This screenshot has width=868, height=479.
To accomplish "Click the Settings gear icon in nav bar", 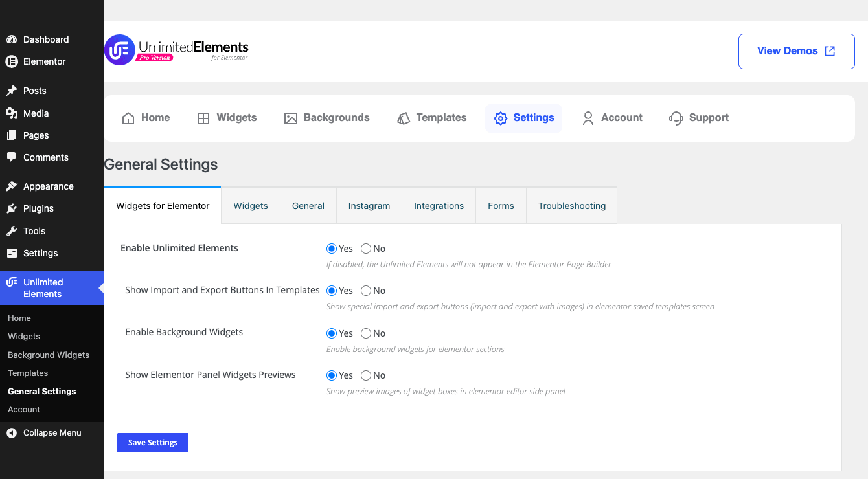I will (x=500, y=118).
